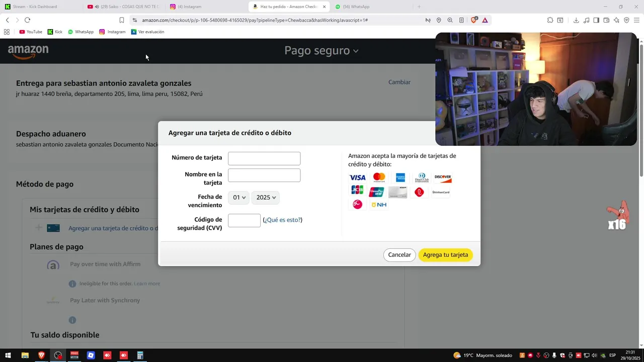
Task: Expand the Pago seguro dropdown header
Action: point(321,51)
